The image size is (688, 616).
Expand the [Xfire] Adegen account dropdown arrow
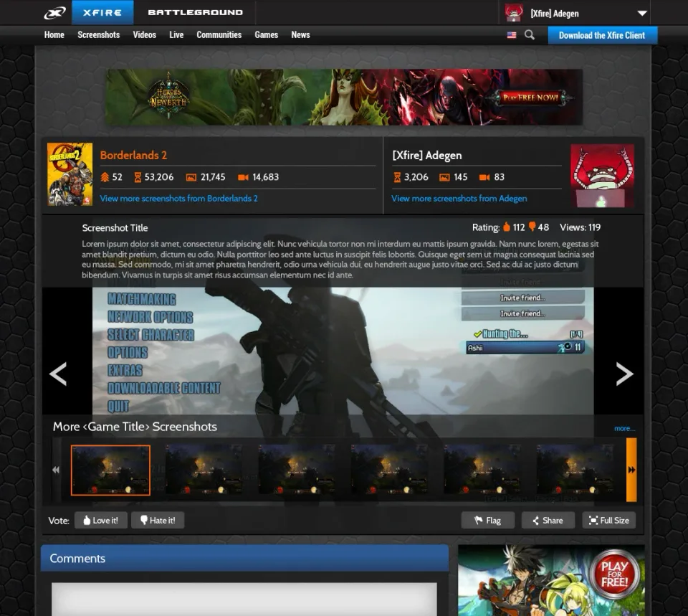pyautogui.click(x=642, y=13)
